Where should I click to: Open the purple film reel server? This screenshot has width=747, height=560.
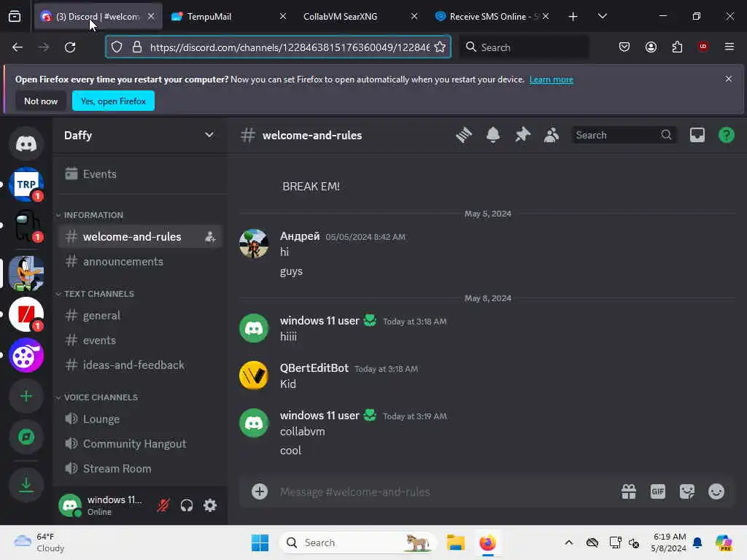26,355
